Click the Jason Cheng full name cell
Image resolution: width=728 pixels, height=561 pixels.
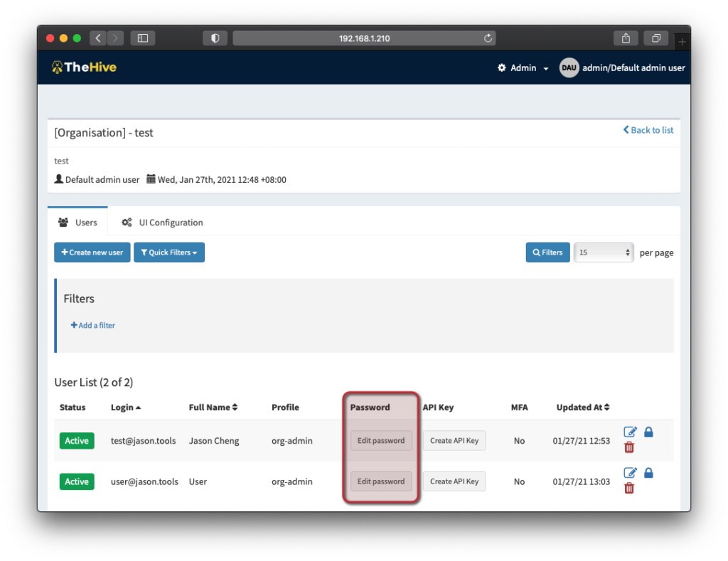(x=214, y=441)
